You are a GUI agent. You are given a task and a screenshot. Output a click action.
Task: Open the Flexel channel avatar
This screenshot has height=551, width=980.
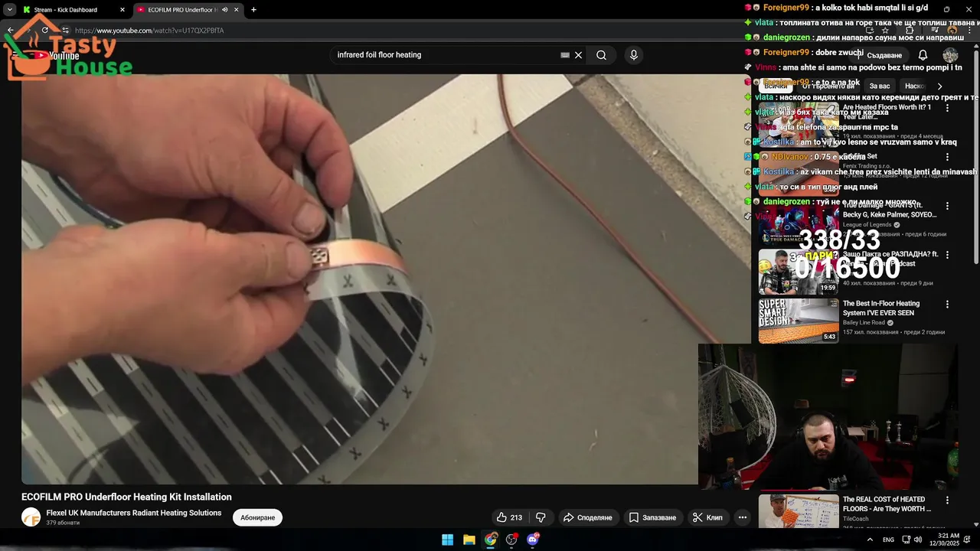pos(31,517)
